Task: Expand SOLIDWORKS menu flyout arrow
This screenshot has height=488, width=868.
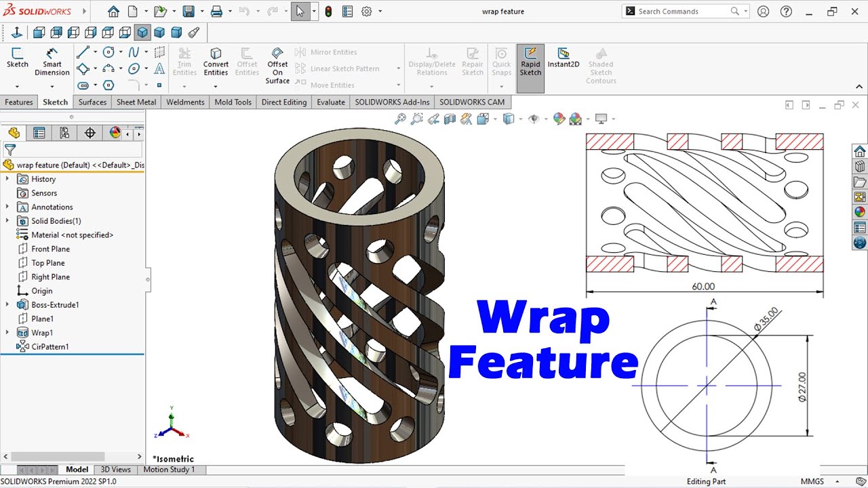Action: (x=85, y=12)
